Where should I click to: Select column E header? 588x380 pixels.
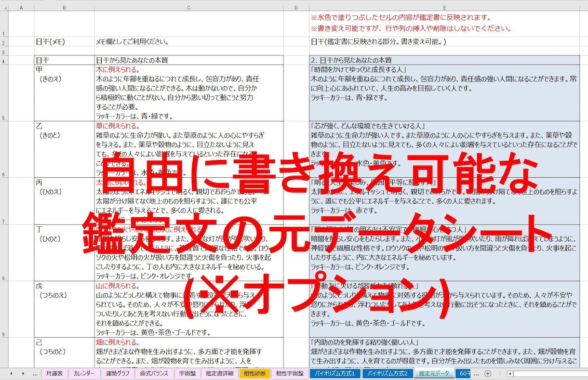[444, 8]
